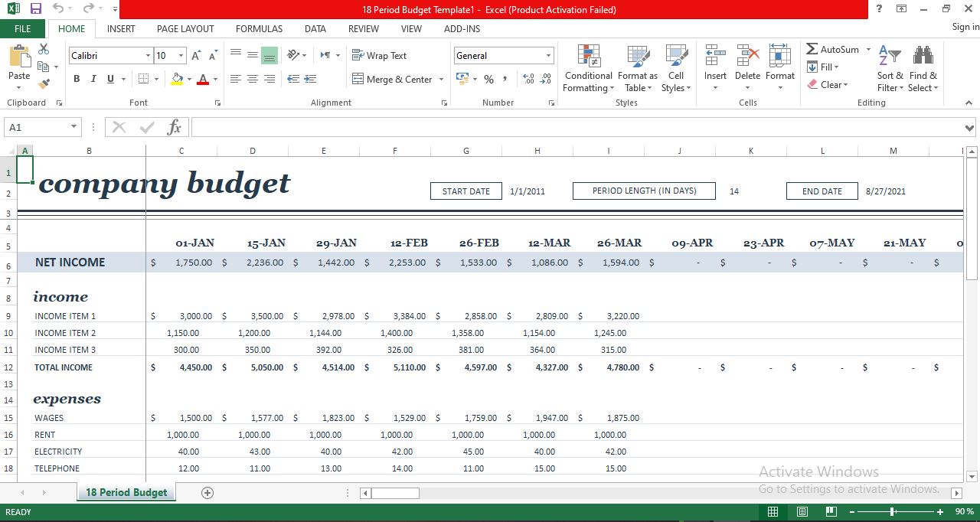
Task: Click the Find & Select icon
Action: coord(923,69)
